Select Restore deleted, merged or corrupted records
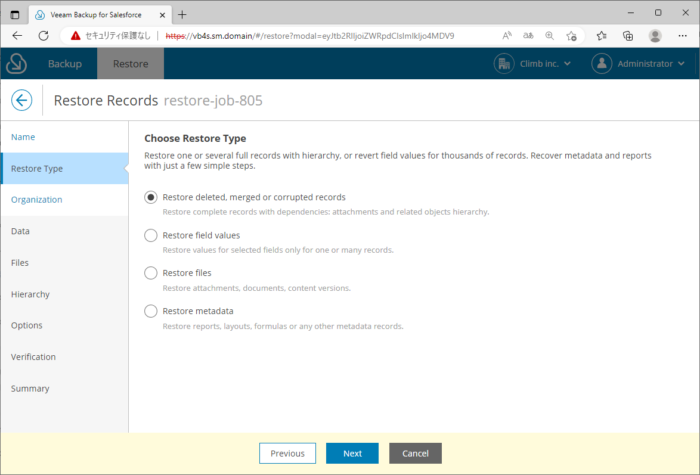Image resolution: width=700 pixels, height=475 pixels. tap(151, 197)
